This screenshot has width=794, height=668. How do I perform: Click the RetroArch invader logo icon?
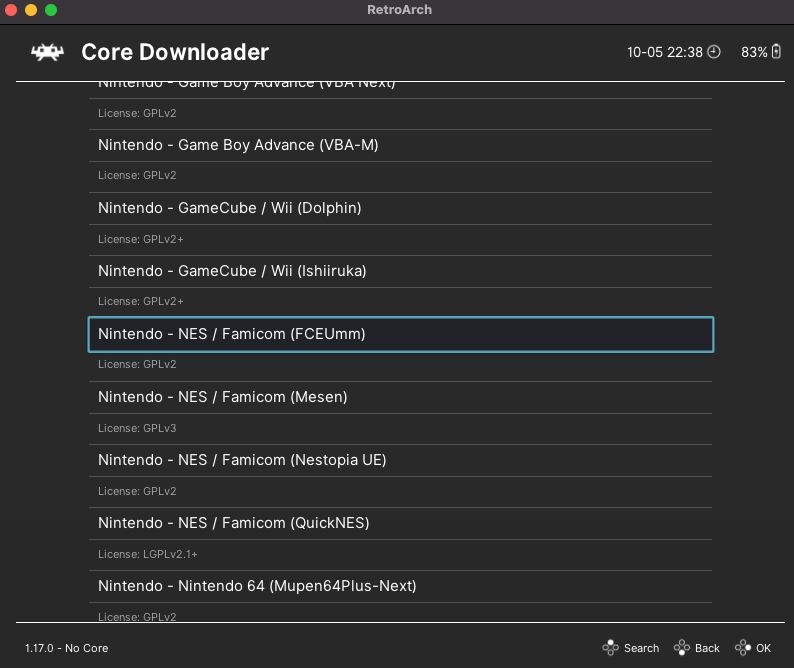[47, 52]
